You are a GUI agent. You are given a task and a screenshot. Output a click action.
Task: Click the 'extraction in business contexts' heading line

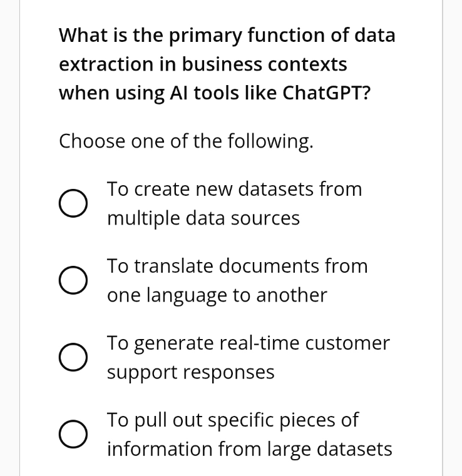tap(203, 64)
